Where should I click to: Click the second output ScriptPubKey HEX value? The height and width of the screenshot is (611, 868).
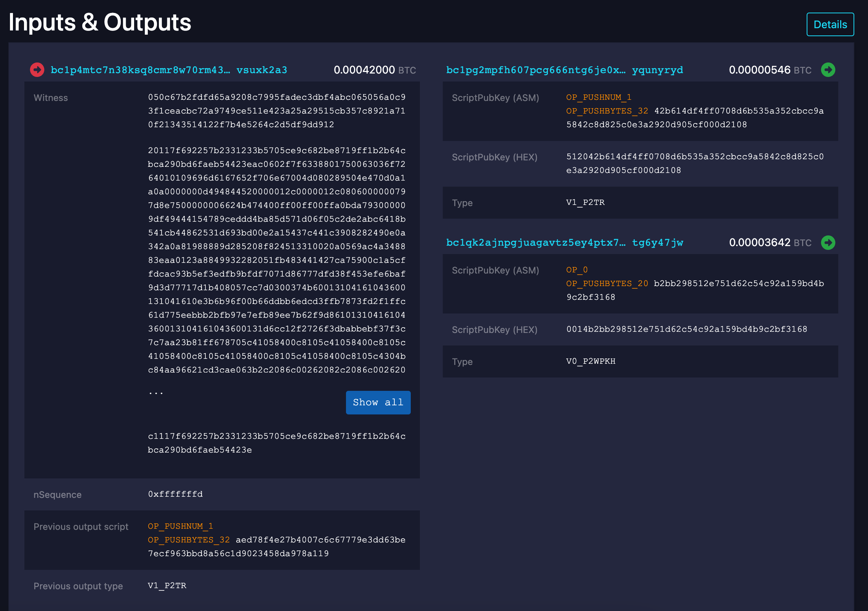(x=687, y=329)
